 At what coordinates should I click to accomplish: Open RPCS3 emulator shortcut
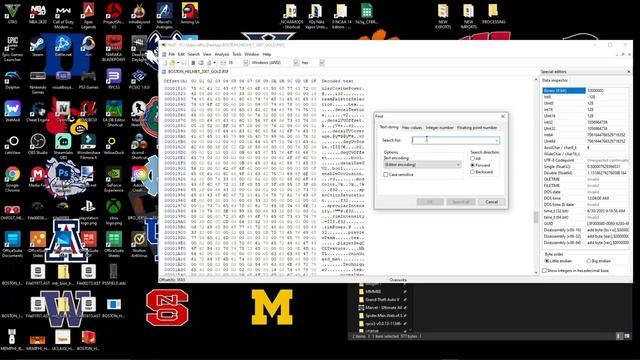[x=113, y=79]
